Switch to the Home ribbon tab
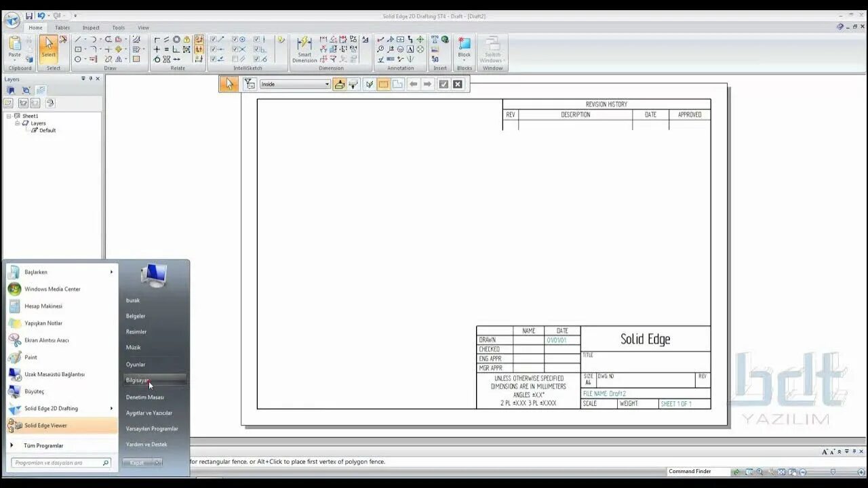868x488 pixels. point(35,28)
